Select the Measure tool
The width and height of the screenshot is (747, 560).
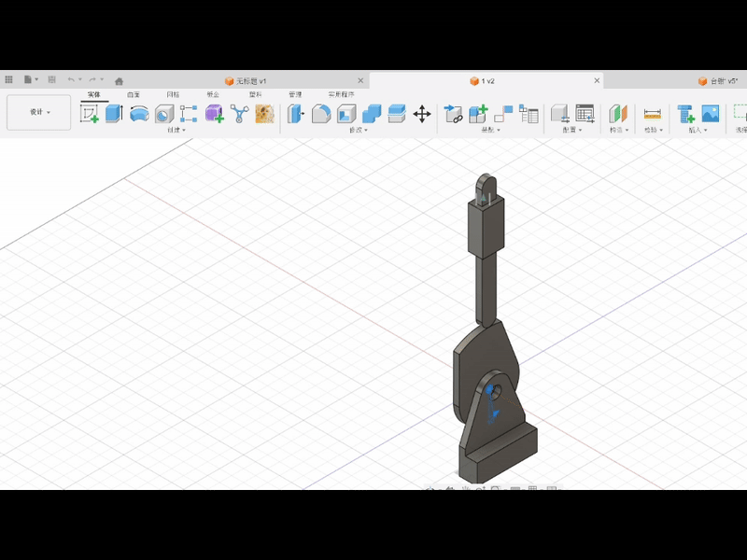click(652, 114)
